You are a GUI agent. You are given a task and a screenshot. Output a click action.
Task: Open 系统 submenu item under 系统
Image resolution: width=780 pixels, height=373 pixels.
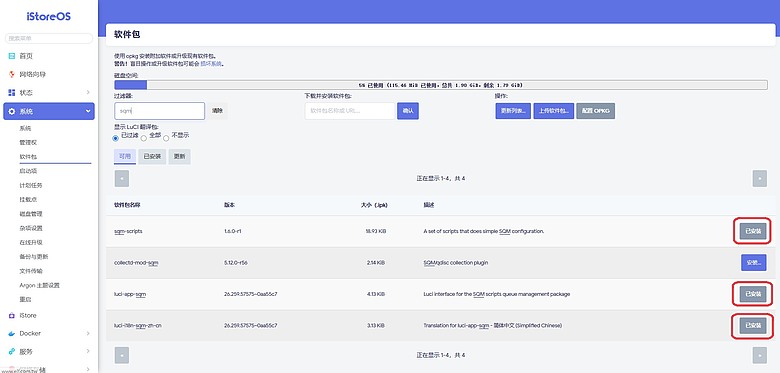25,128
